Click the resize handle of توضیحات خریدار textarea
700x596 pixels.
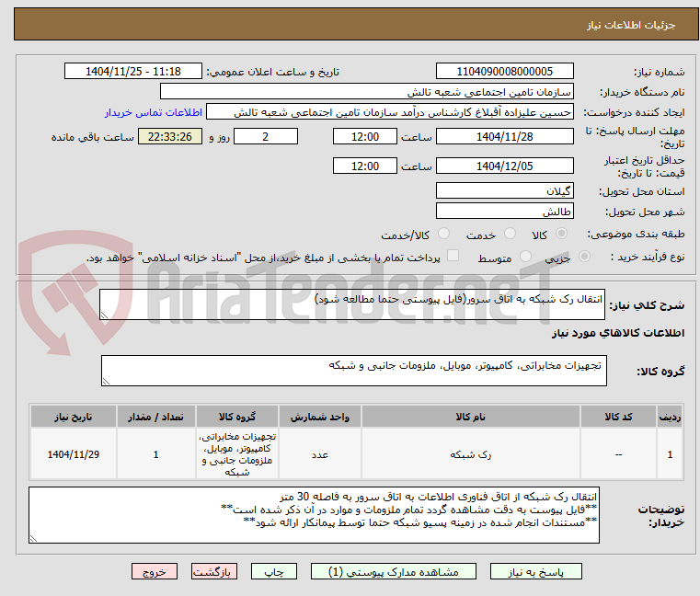click(33, 539)
